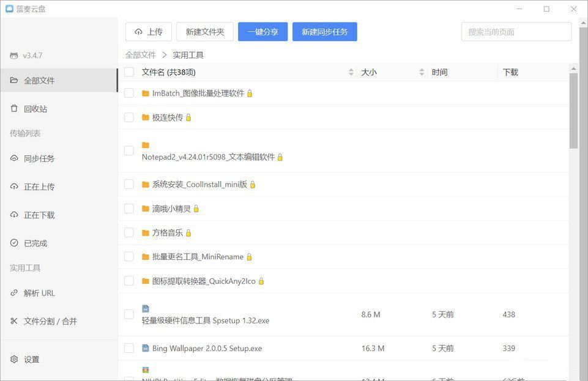Toggle the select-all checkbox in the header
The height and width of the screenshot is (381, 588).
click(129, 72)
